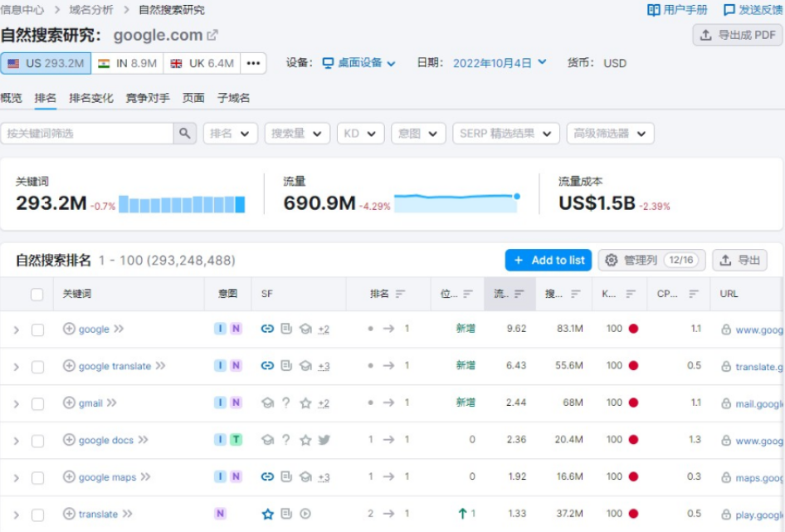The height and width of the screenshot is (532, 785).
Task: Switch to the 竞争对手 tab
Action: [x=148, y=98]
